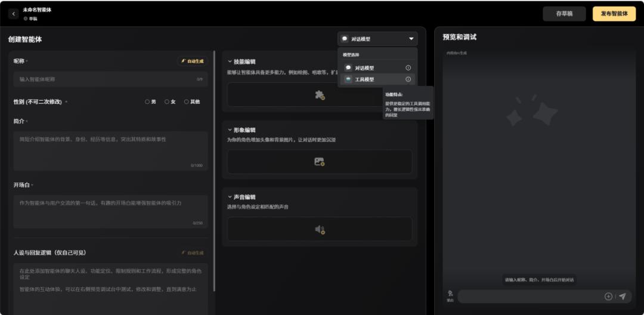644x315 pixels.
Task: Collapse the 技能编辑 section
Action: (230, 61)
